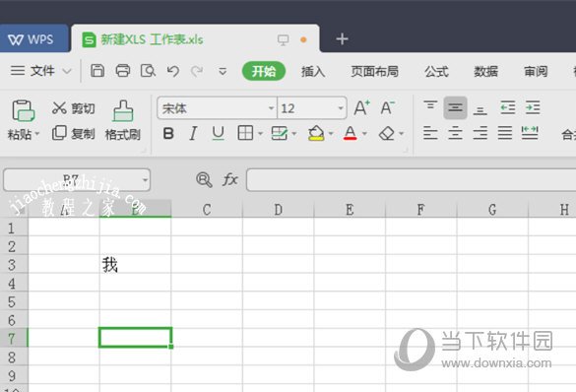
Task: Select row 5 header
Action: click(x=13, y=301)
